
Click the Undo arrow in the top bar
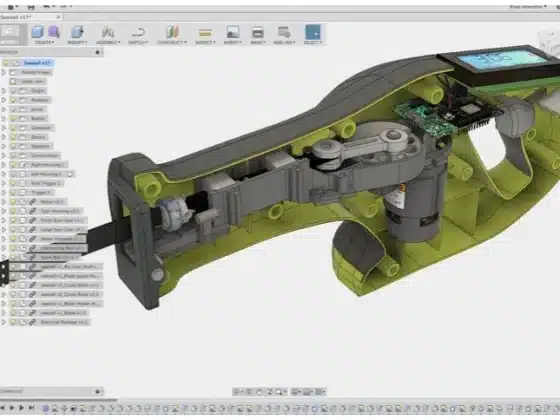point(47,6)
